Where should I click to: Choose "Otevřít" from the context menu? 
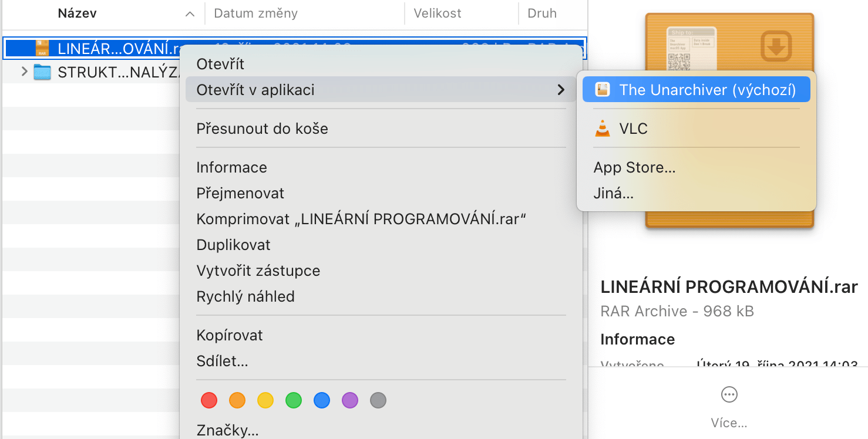(x=220, y=64)
